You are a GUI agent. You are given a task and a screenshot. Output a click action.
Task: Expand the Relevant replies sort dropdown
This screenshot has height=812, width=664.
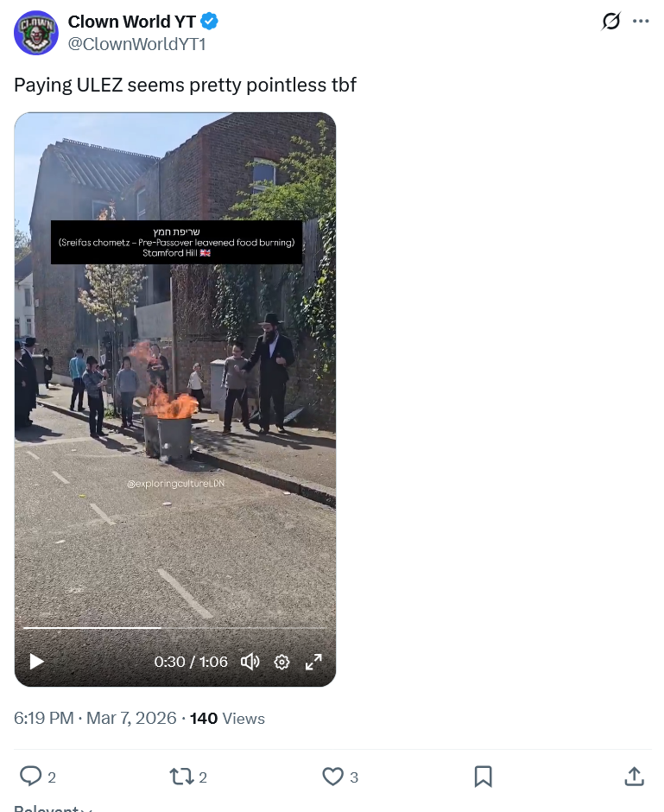point(53,808)
